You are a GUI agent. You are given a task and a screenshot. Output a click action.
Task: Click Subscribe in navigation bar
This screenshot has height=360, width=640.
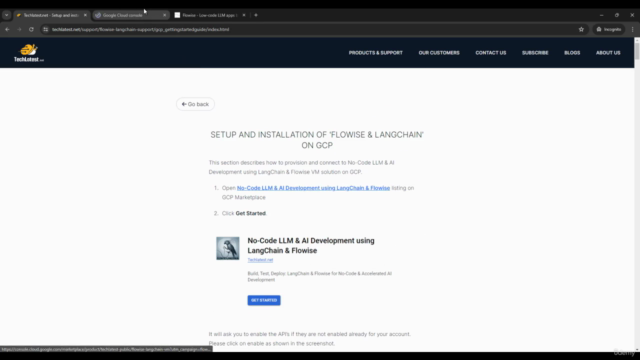[535, 53]
